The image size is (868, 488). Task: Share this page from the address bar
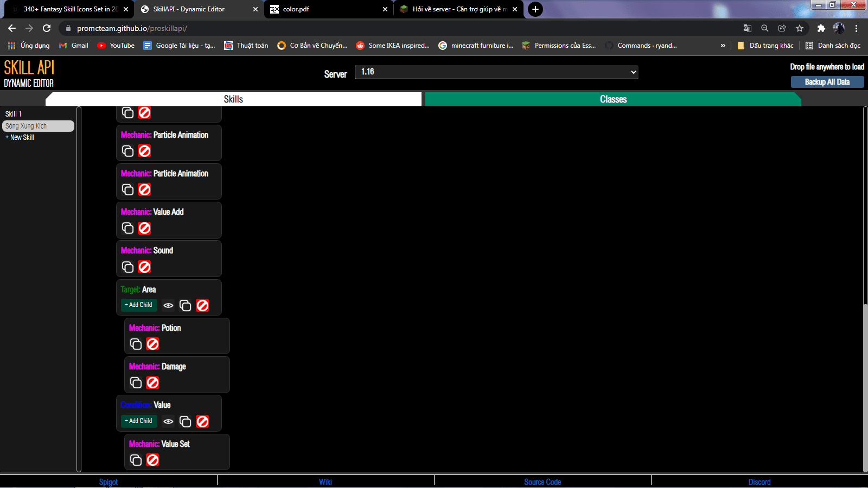(782, 28)
